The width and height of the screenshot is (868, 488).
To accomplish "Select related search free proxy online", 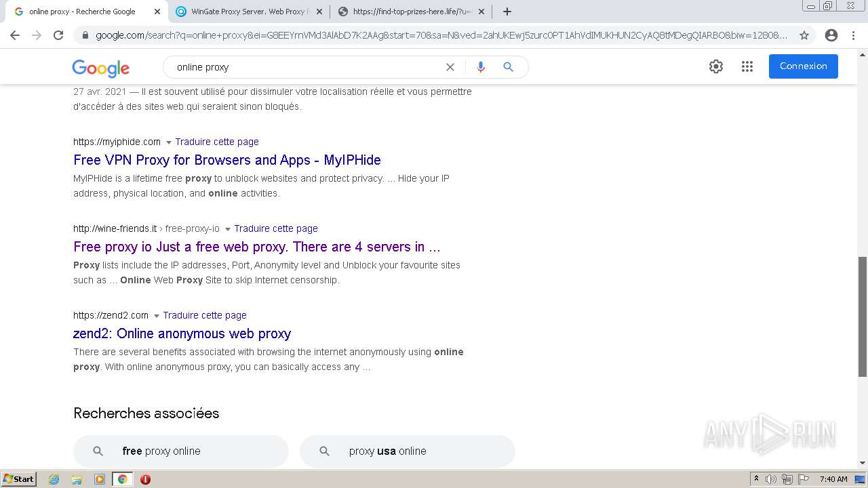I will click(181, 451).
